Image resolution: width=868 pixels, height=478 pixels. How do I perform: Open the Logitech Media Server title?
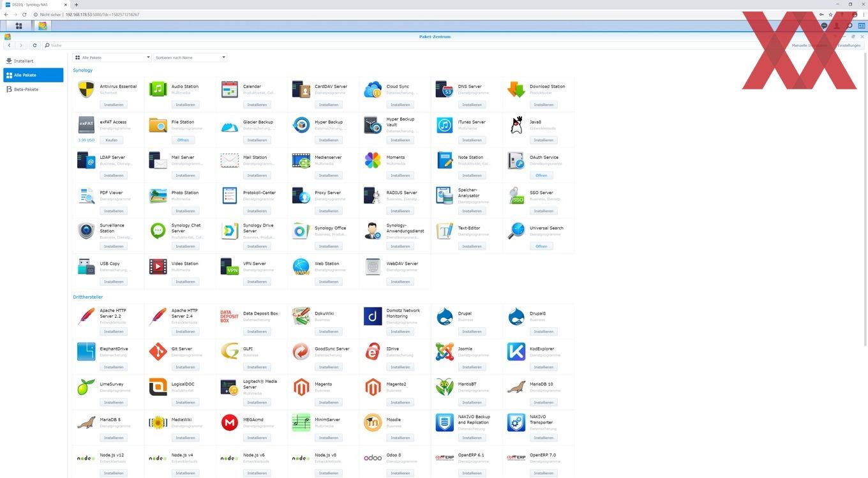pyautogui.click(x=260, y=384)
